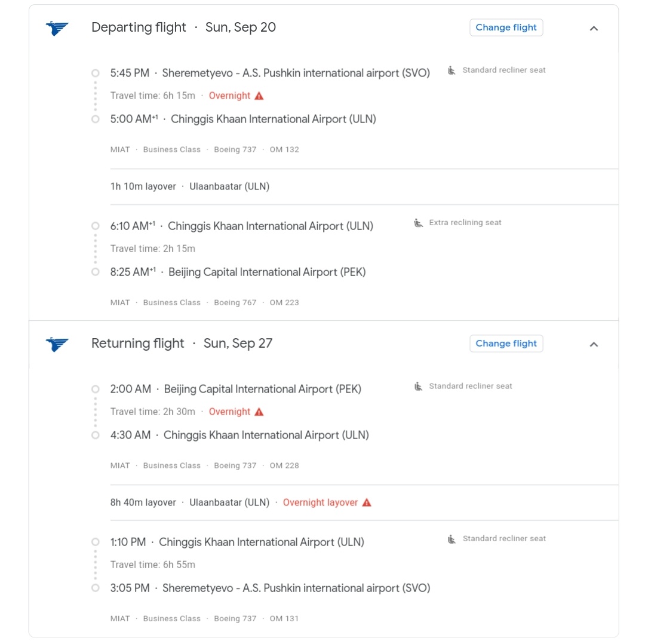Click recliner seat icon for flight OM 131
Screen dimensions: 645x644
[x=452, y=539]
